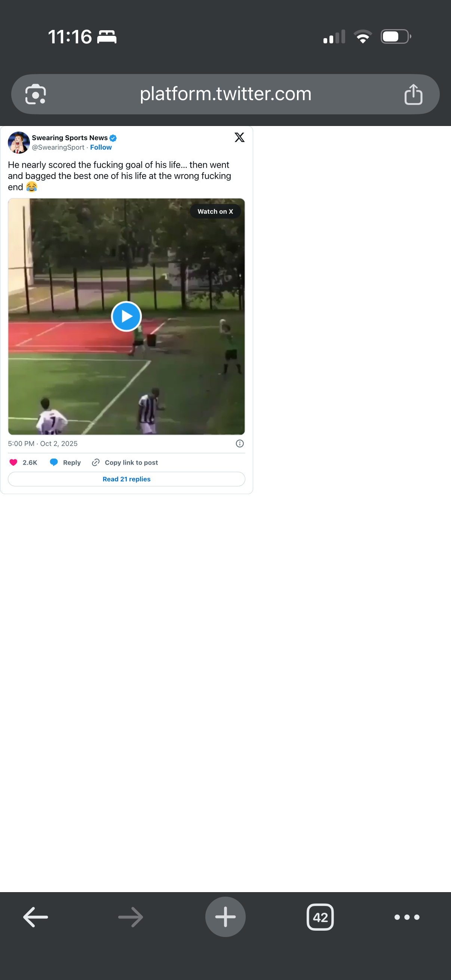Go back with the left arrow
The height and width of the screenshot is (980, 451).
(36, 917)
